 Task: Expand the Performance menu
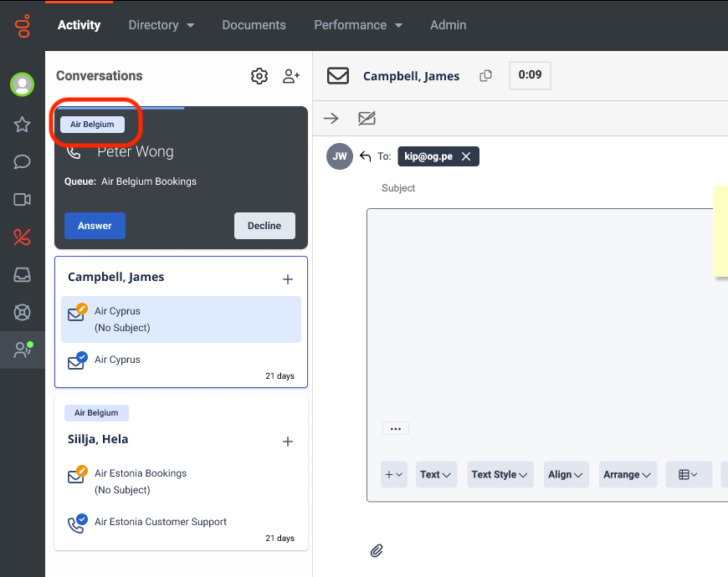(x=357, y=25)
